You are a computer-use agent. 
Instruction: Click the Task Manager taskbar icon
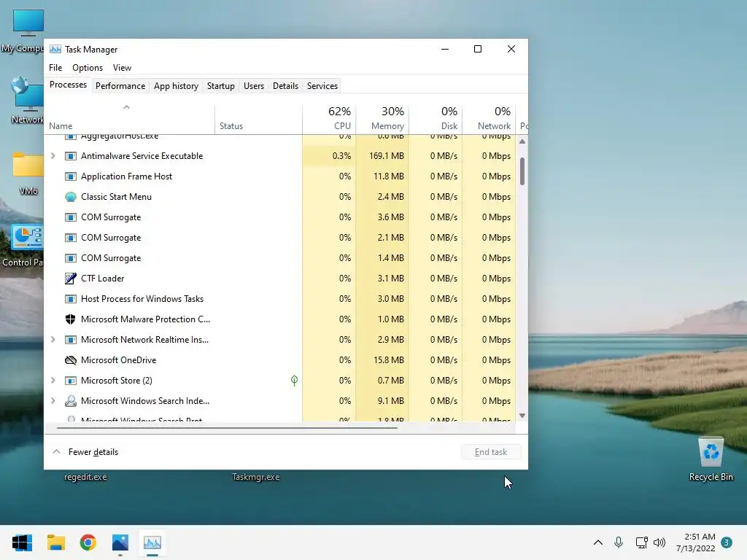click(152, 542)
